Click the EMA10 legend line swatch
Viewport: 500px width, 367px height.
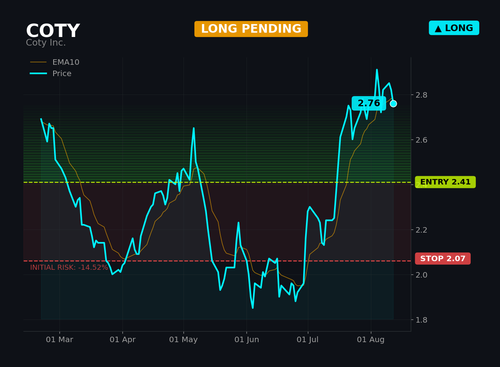38,62
